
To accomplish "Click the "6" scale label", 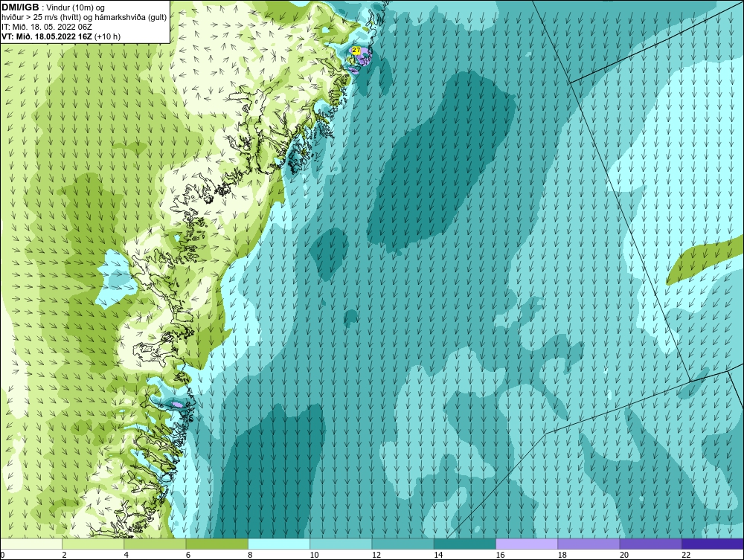I will (188, 555).
